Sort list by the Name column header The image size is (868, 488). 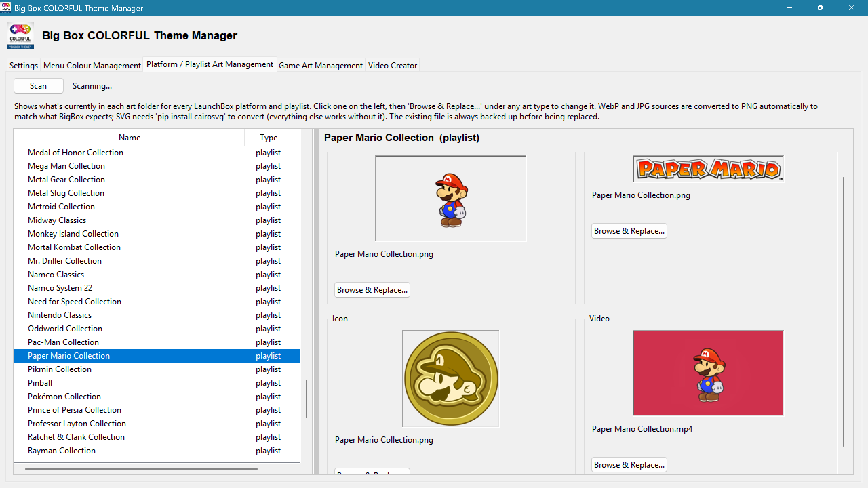coord(129,137)
